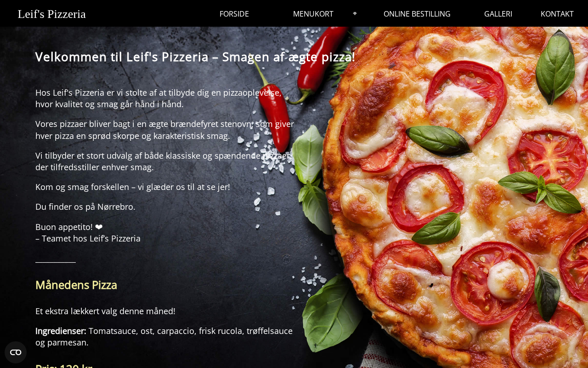
Task: Click the large pizza photo
Action: 455,193
